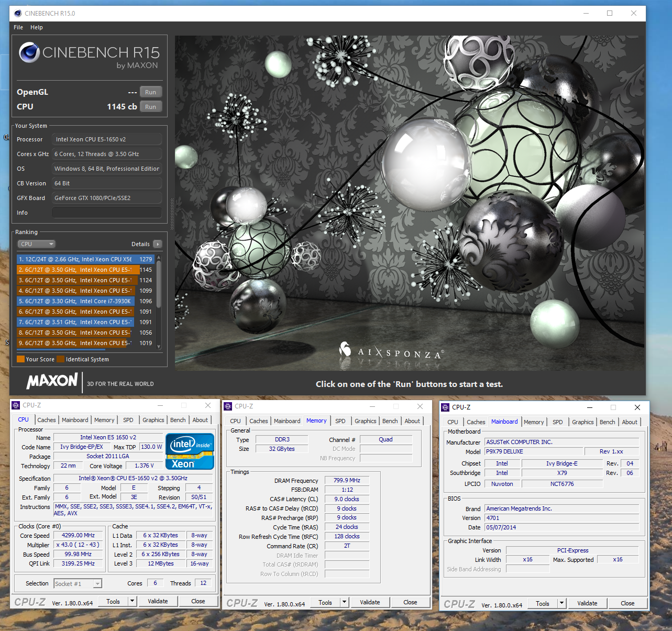The width and height of the screenshot is (672, 631).
Task: Select ranking row 1 12C/24T Xeon X5
Action: pyautogui.click(x=85, y=259)
